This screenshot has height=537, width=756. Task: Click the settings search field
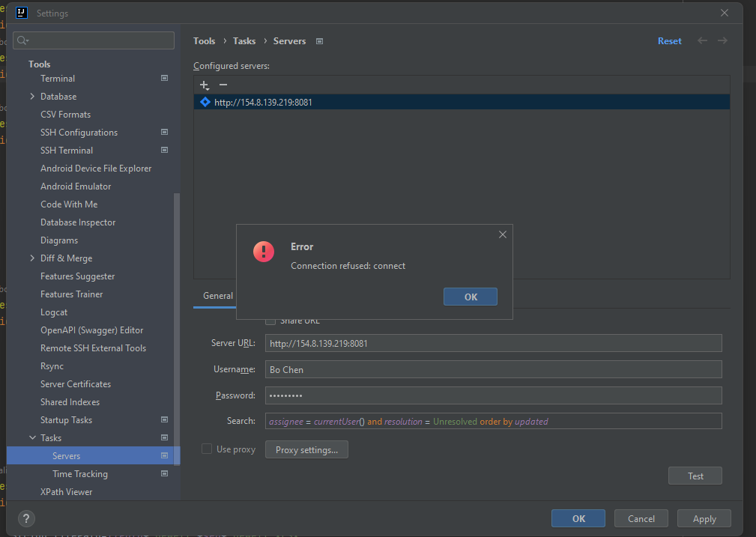point(94,40)
